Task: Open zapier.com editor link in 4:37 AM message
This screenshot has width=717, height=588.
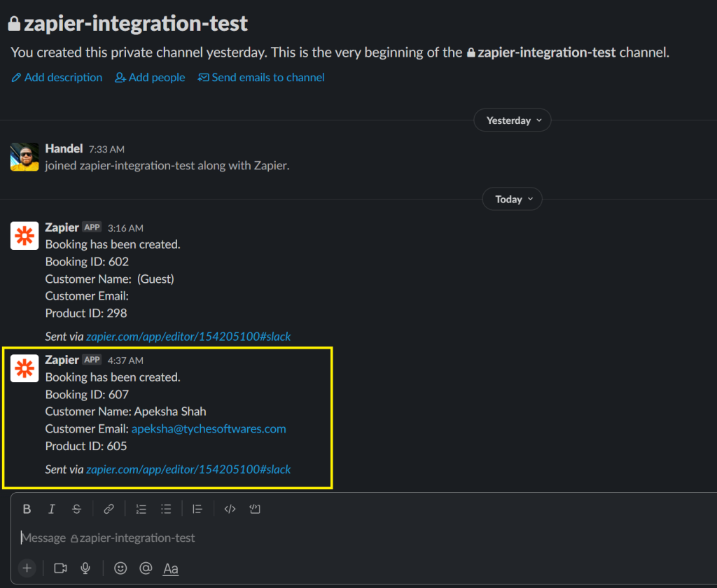Action: [188, 470]
